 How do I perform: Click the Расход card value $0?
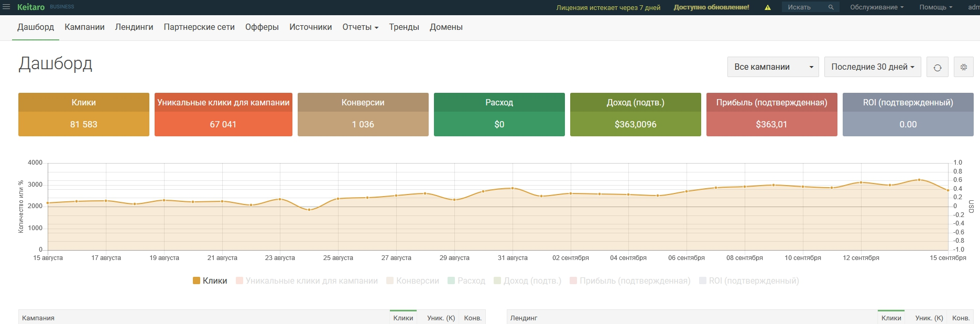[499, 124]
